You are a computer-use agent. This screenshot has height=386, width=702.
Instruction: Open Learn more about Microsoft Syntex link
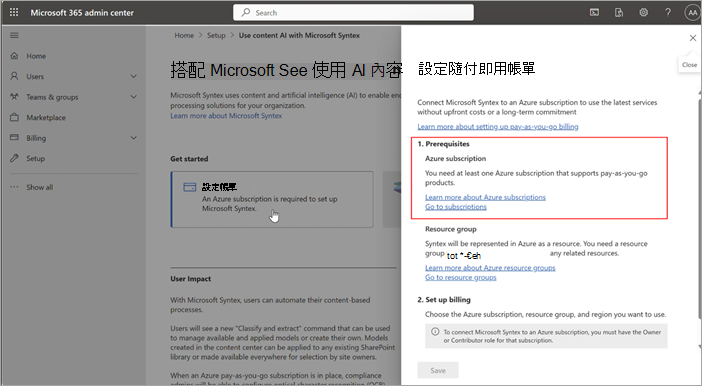(x=226, y=116)
